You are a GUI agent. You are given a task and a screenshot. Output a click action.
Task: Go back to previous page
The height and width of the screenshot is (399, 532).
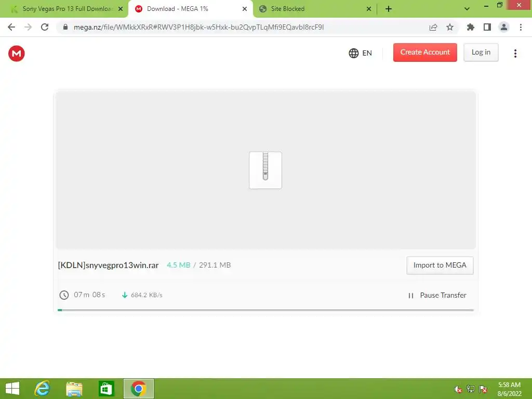click(x=11, y=27)
